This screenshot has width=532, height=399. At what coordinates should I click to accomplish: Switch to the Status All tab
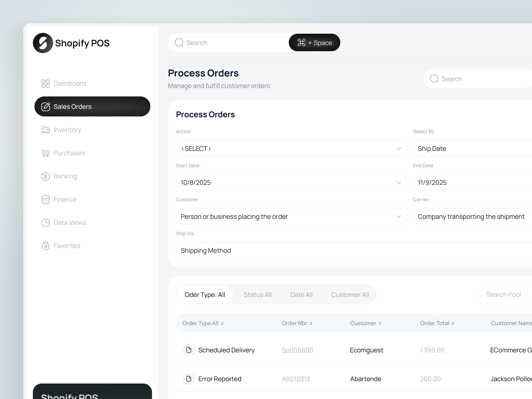pos(258,295)
